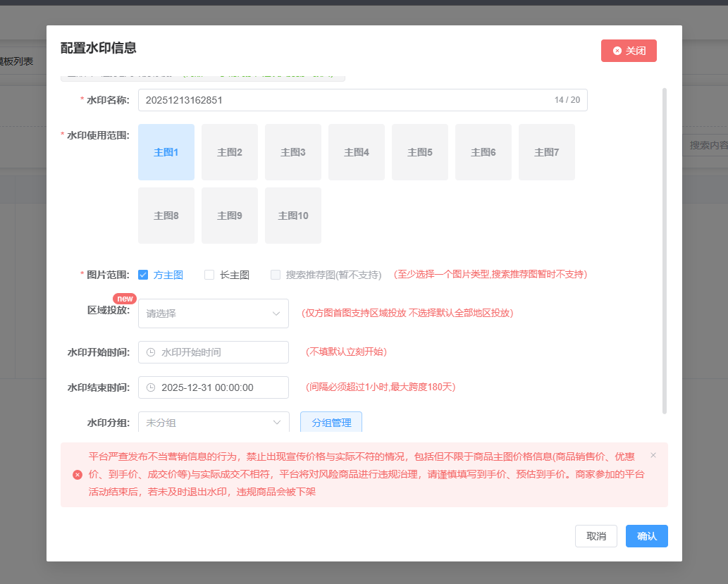Click the 水印名称 text input
Screen dimensions: 728x584
(345, 100)
